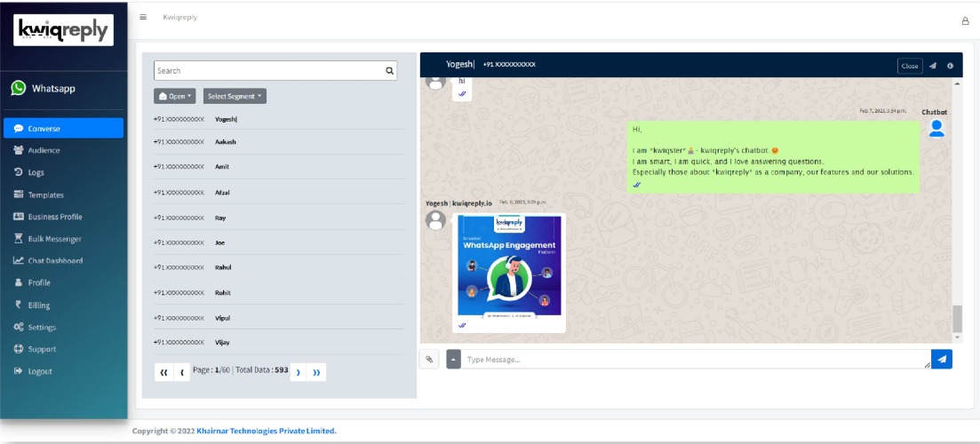The image size is (980, 444).
Task: Click paper-plane icon in chat header
Action: pos(933,66)
